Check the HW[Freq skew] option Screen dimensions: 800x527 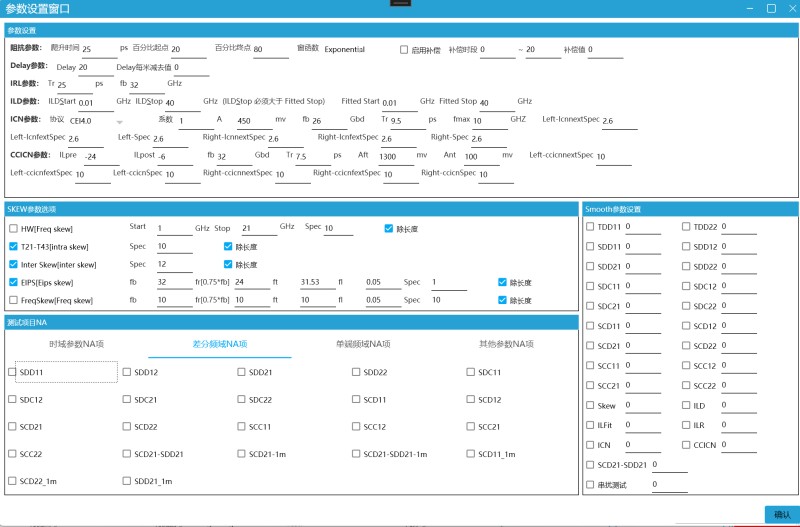coord(13,228)
